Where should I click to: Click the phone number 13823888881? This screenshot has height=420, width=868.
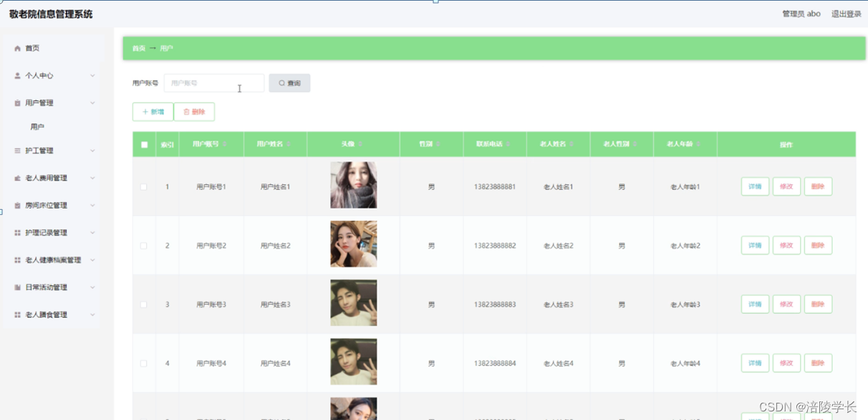495,186
